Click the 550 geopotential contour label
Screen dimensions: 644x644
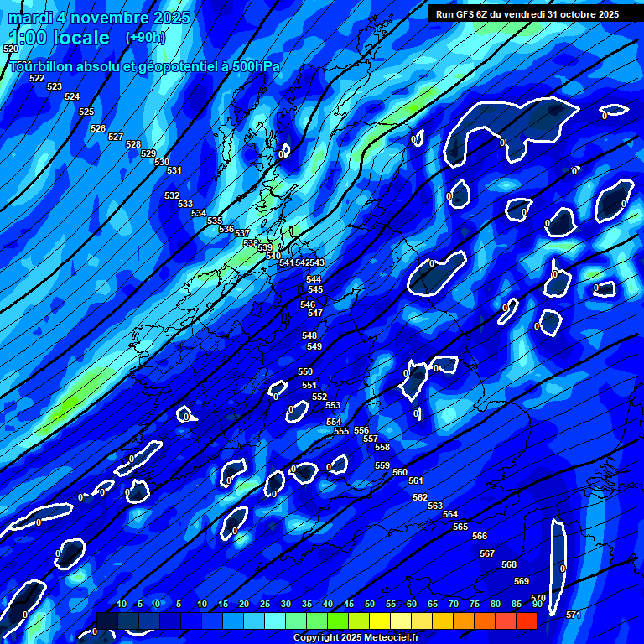305,371
